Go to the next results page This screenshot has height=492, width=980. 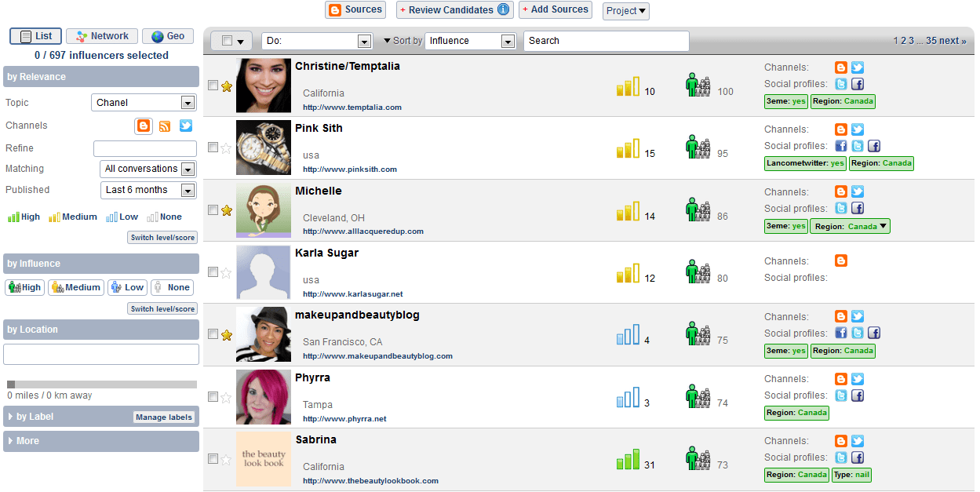coord(953,41)
